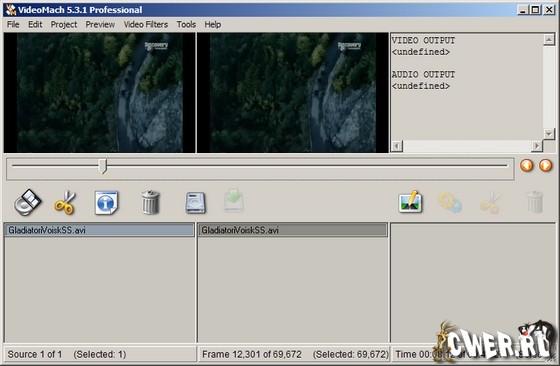Viewport: 560px width, 366px height.
Task: Click the disk drive save output icon
Action: pyautogui.click(x=195, y=202)
